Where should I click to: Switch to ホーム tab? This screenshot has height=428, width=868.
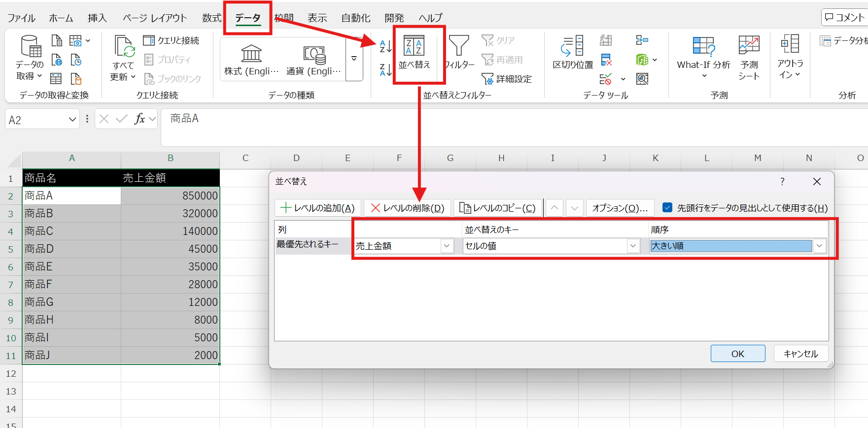[61, 18]
